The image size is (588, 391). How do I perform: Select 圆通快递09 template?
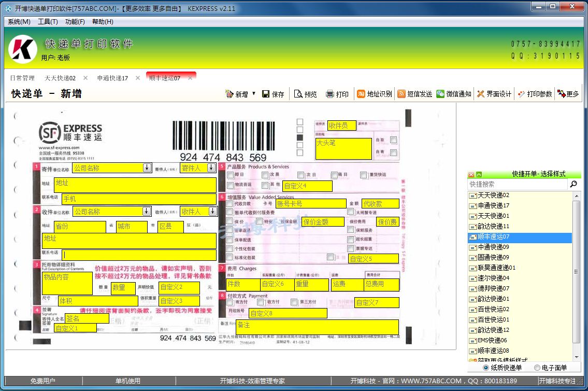coord(520,257)
